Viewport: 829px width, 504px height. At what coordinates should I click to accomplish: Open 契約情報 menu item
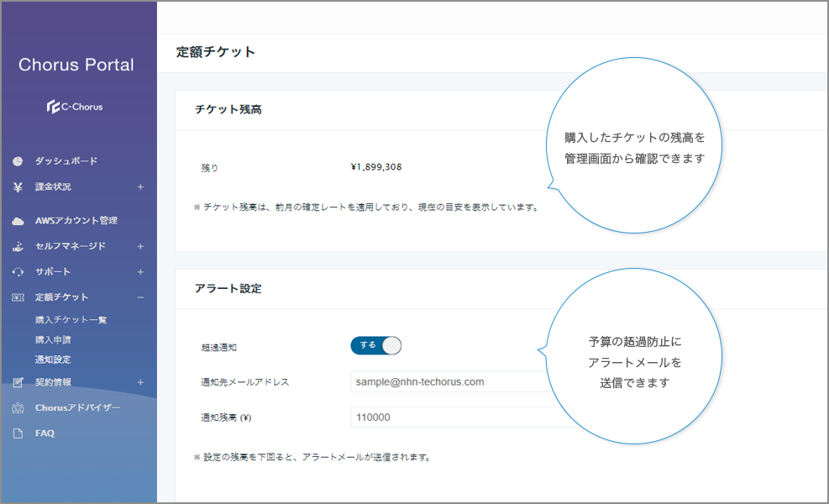pos(53,382)
